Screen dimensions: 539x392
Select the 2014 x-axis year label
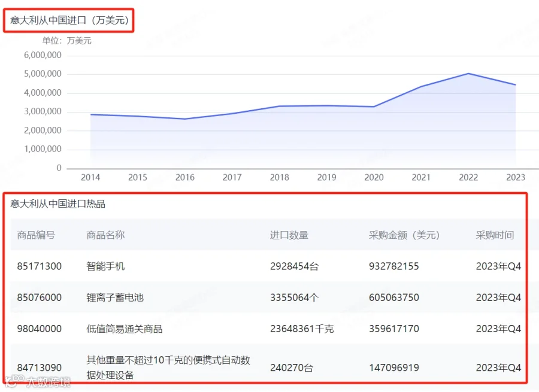point(90,177)
